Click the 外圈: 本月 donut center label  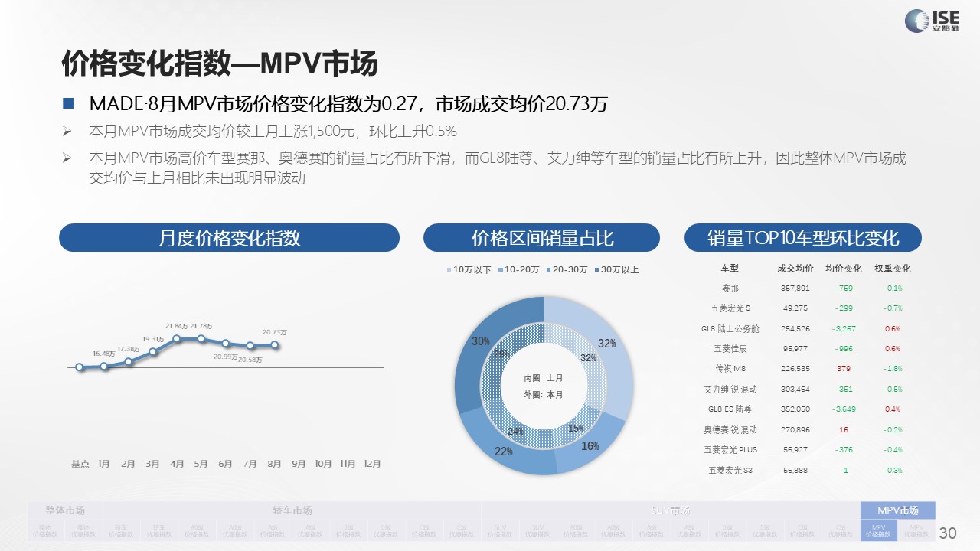click(544, 394)
